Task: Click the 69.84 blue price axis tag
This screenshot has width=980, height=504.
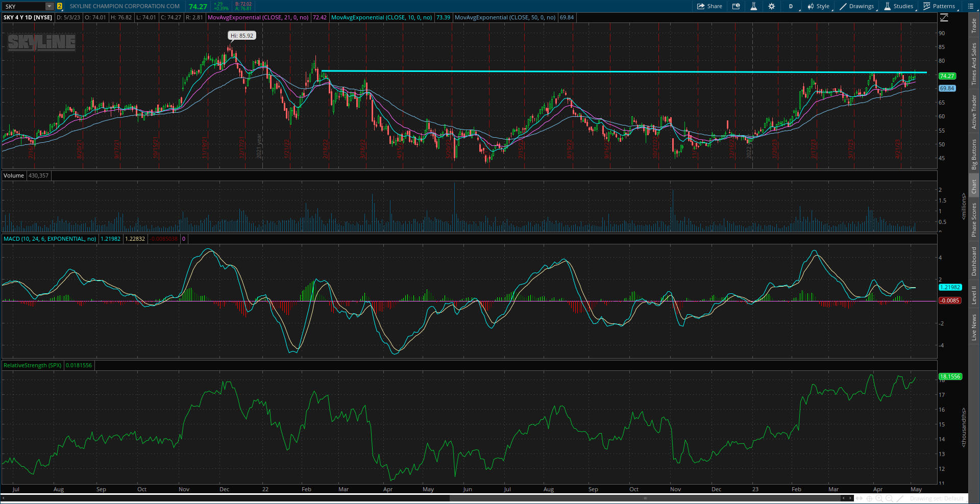Action: (x=947, y=88)
